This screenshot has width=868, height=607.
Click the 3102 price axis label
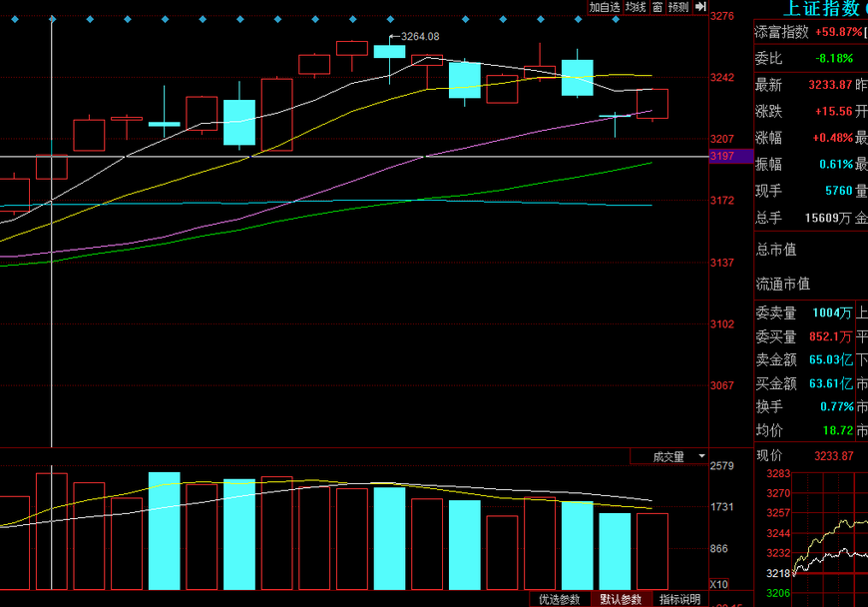[x=722, y=324]
